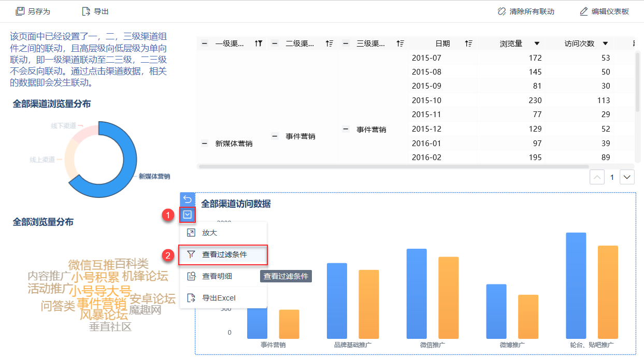Click the 另存为 save-as icon
Screen dimensions: 644x357
tap(20, 11)
